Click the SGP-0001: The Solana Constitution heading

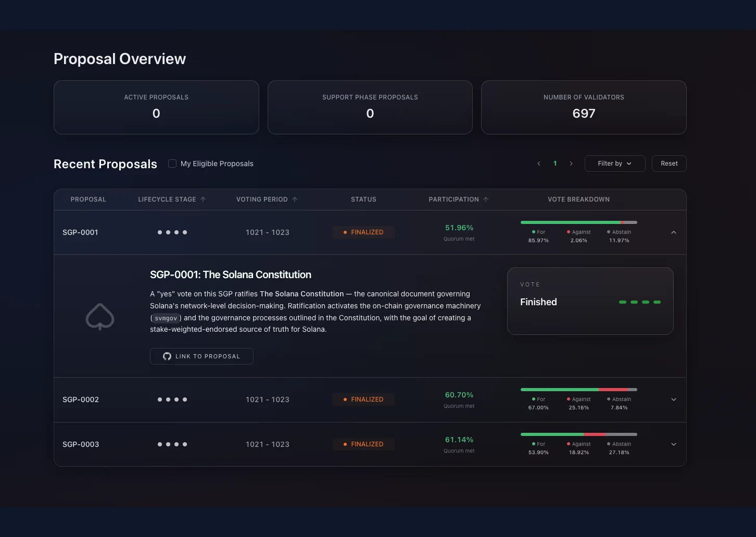231,274
